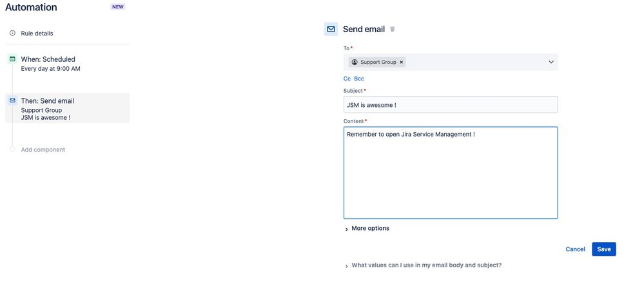
Task: Click the envelope icon in Then: Send email step
Action: [x=12, y=100]
